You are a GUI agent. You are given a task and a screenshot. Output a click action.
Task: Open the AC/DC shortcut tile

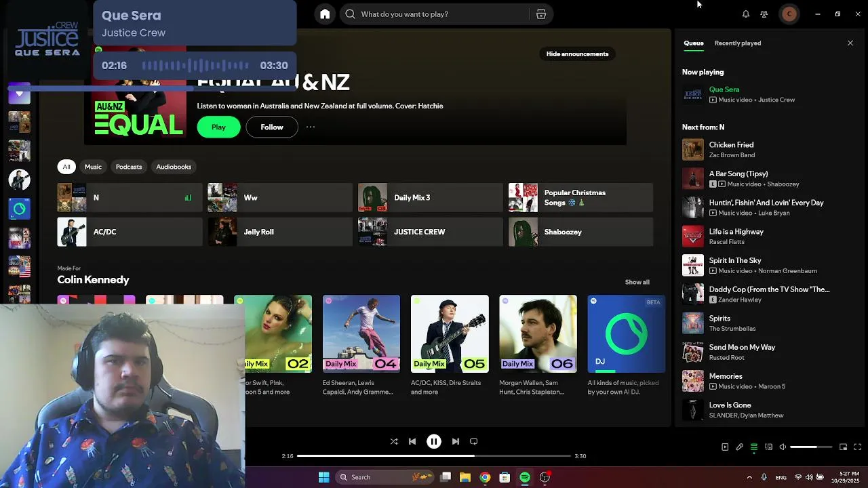tap(130, 232)
